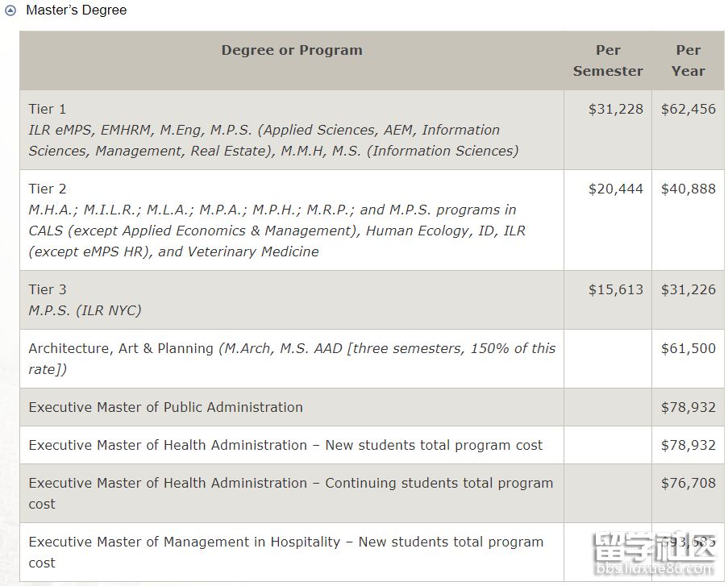The width and height of the screenshot is (728, 586).
Task: Click Tier 1 per-year amount $62,456
Action: 688,109
